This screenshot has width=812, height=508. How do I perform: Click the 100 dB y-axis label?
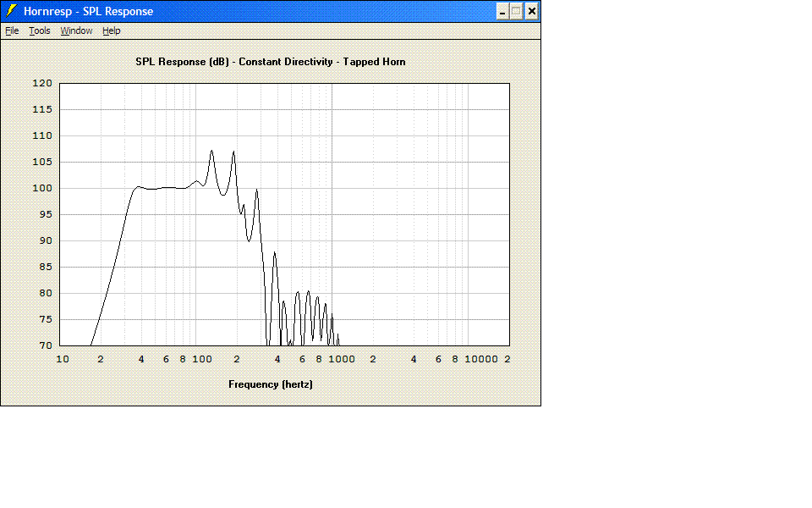pyautogui.click(x=42, y=188)
